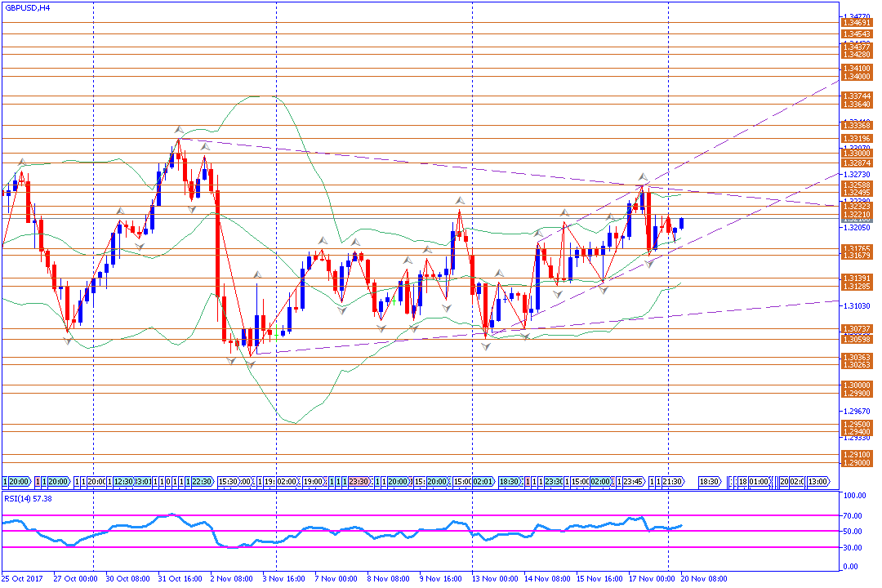Select the 02:01 event marker

point(483,482)
